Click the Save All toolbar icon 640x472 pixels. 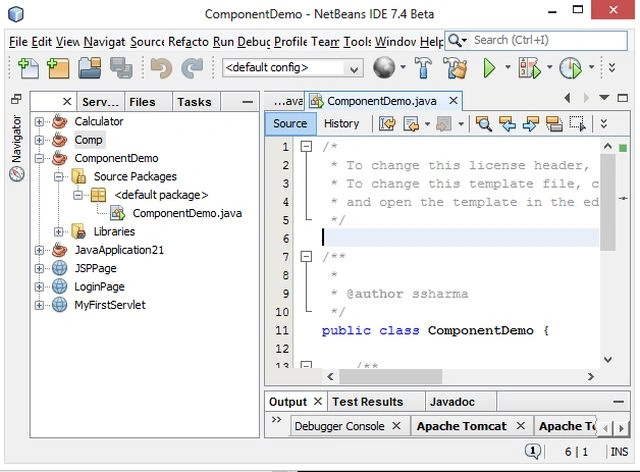coord(121,68)
